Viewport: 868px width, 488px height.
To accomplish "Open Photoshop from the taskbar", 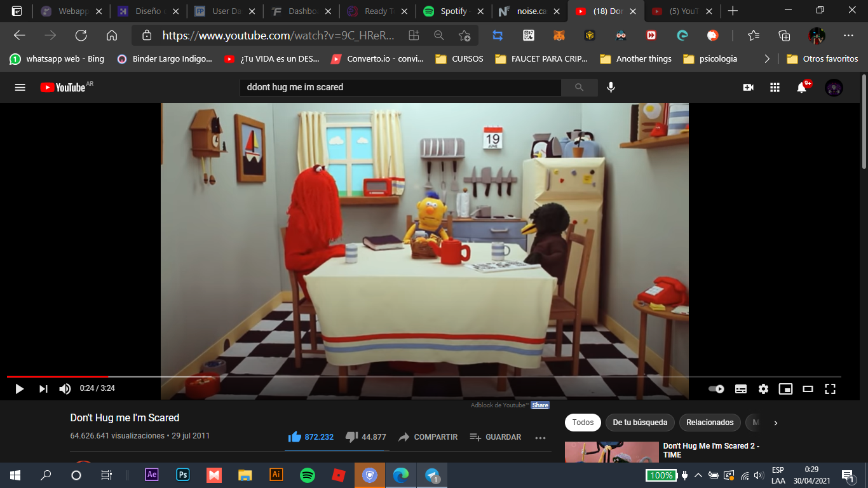I will tap(183, 475).
